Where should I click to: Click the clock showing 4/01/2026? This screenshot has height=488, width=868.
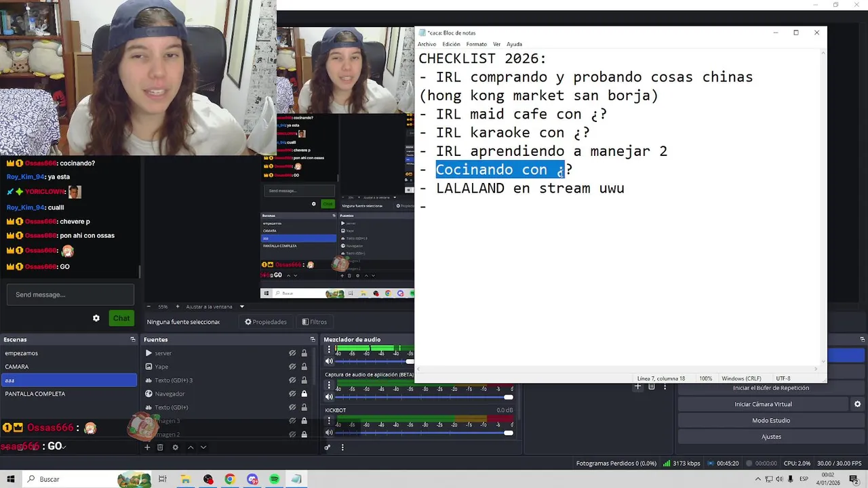[828, 479]
